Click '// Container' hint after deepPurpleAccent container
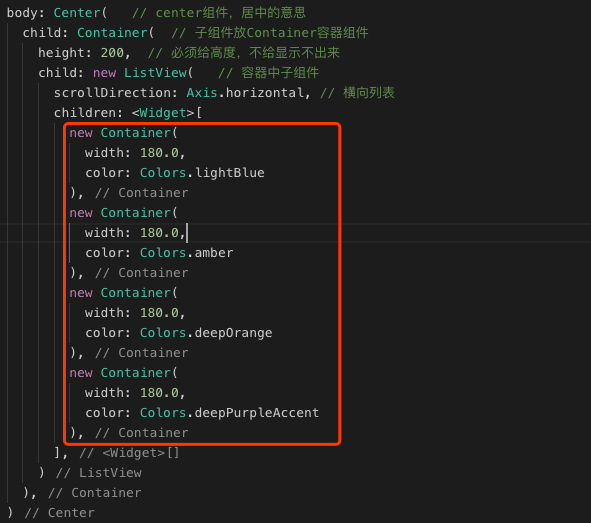This screenshot has width=591, height=523. click(x=142, y=433)
